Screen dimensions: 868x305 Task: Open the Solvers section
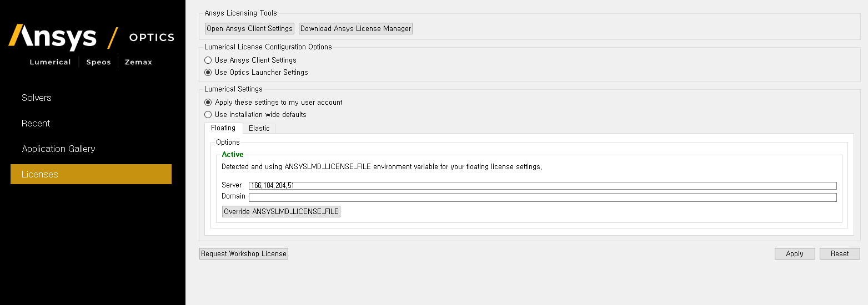tap(37, 98)
